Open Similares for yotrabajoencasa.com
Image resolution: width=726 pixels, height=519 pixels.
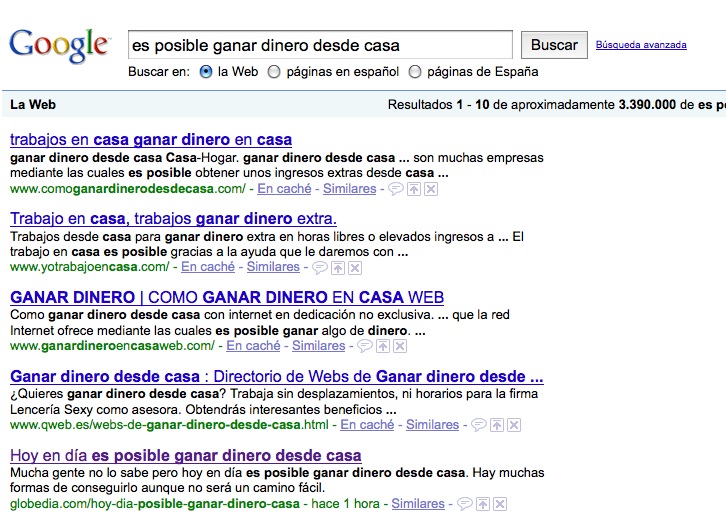click(x=273, y=267)
